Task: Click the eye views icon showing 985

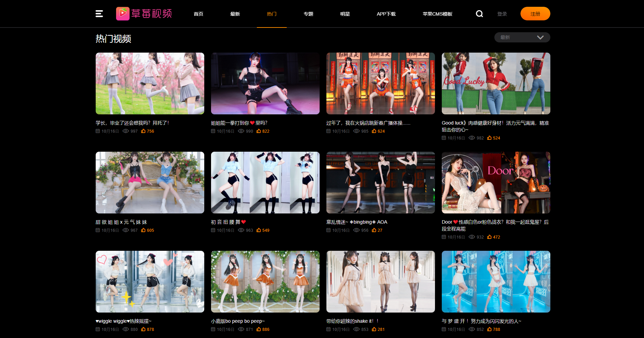Action: pyautogui.click(x=356, y=131)
